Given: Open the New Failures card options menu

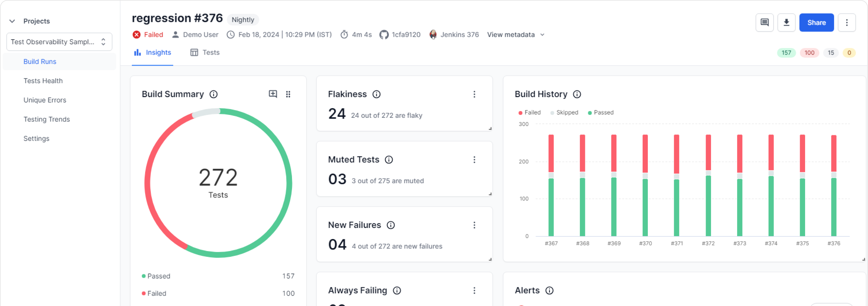Looking at the screenshot, I should tap(474, 225).
